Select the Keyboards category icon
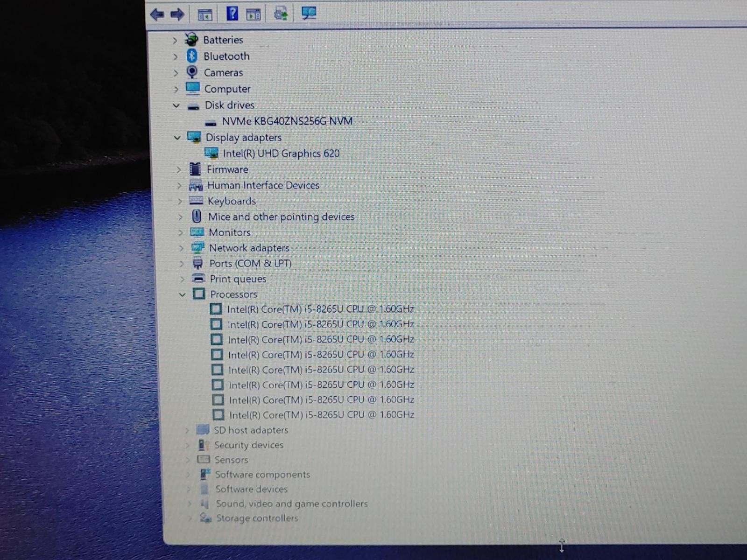The image size is (747, 560). coord(196,201)
